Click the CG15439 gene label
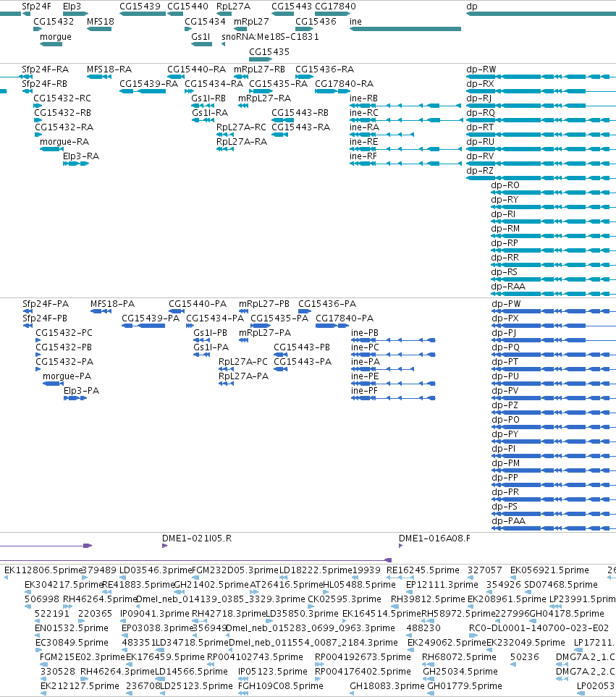This screenshot has height=697, width=616. tap(140, 7)
